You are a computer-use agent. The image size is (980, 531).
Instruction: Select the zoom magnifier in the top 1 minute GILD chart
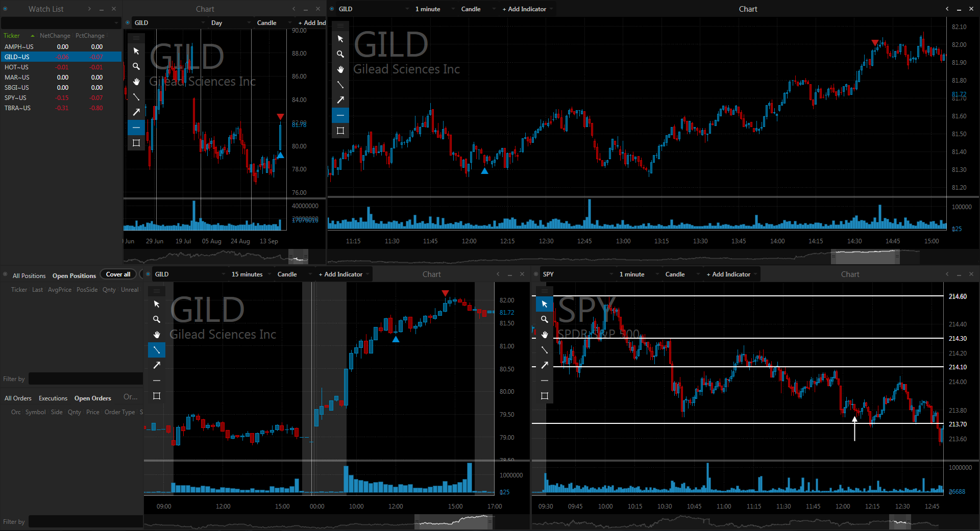tap(340, 54)
